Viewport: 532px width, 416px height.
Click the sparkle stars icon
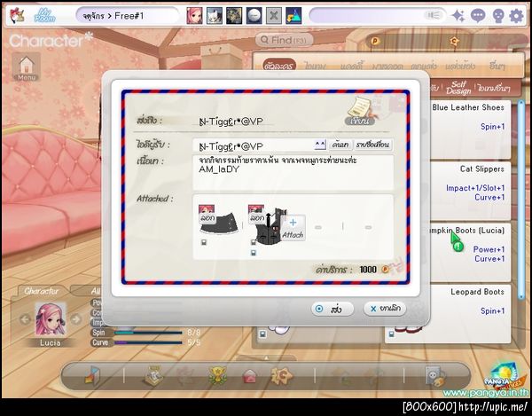(458, 16)
